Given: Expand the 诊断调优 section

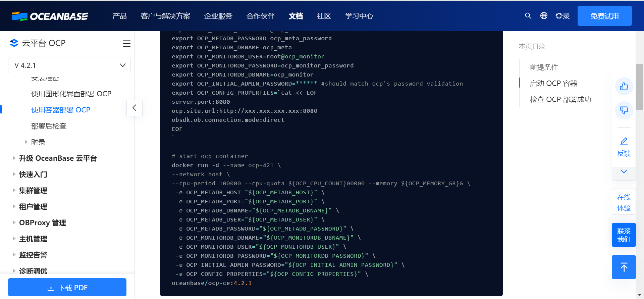Looking at the screenshot, I should (14, 270).
